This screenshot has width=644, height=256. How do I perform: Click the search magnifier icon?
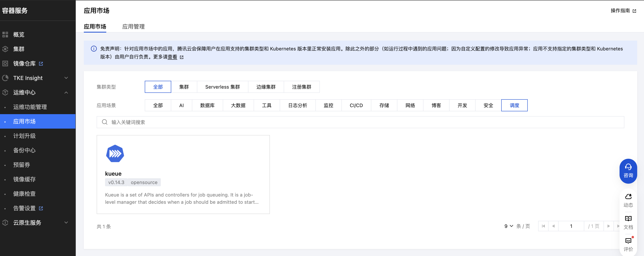pos(105,122)
